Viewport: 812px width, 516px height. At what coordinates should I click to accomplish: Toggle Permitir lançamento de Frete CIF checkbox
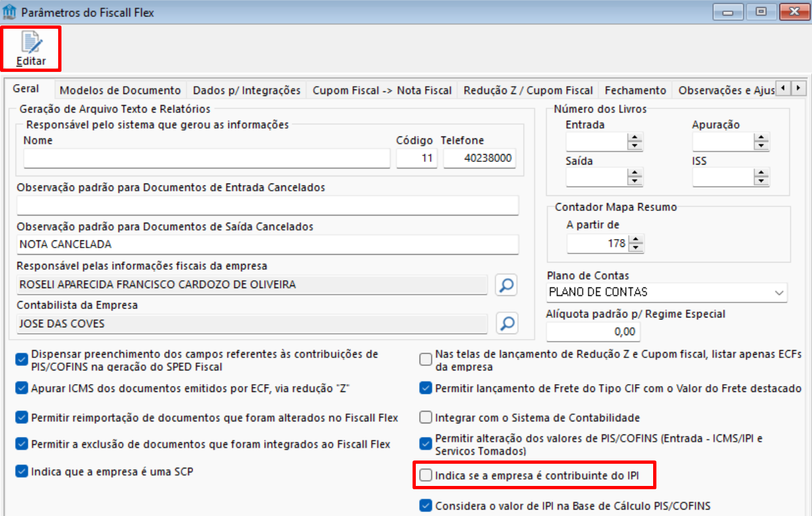(426, 389)
